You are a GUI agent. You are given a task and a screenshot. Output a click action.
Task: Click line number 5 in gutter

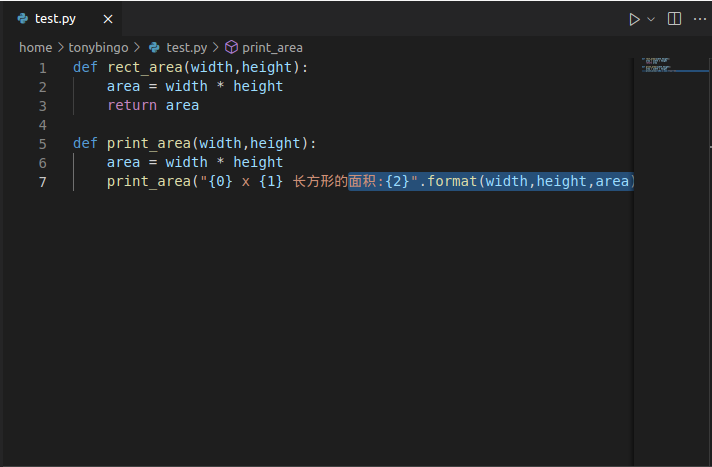pos(43,143)
